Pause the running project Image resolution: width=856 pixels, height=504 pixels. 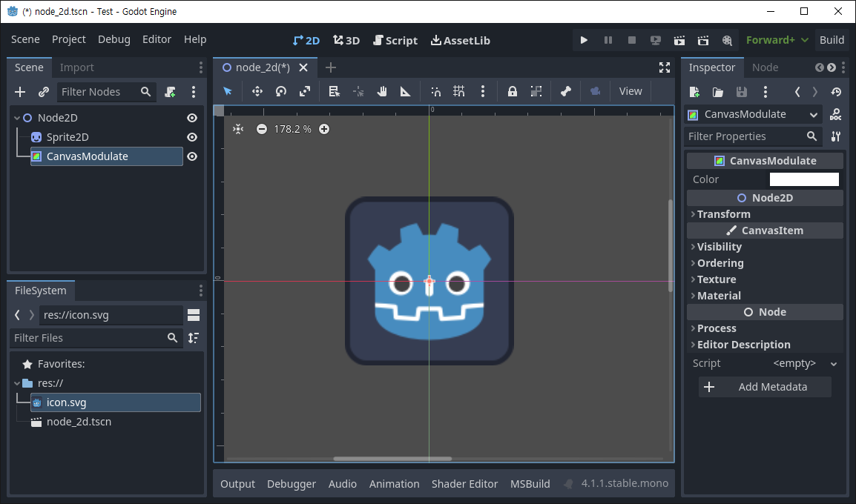coord(608,40)
